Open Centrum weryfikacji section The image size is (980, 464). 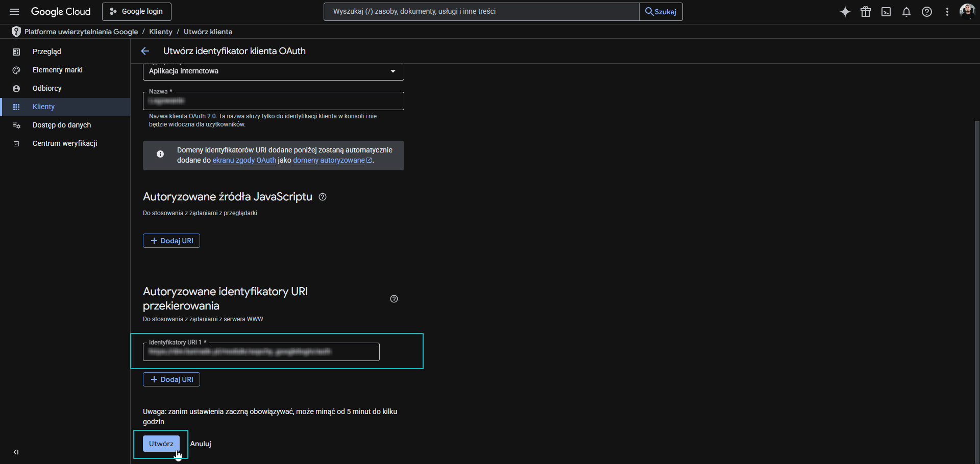coord(64,143)
